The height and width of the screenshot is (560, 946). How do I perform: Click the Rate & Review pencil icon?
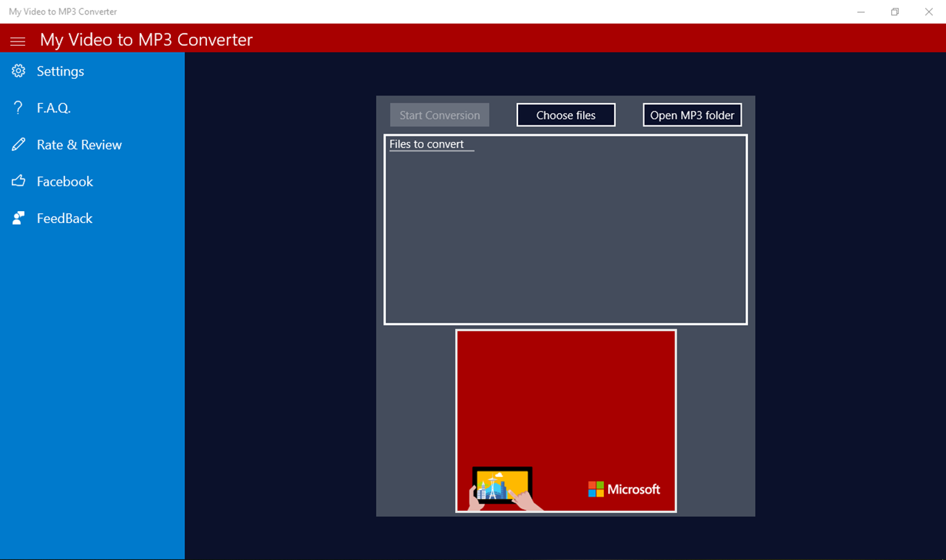pos(19,145)
